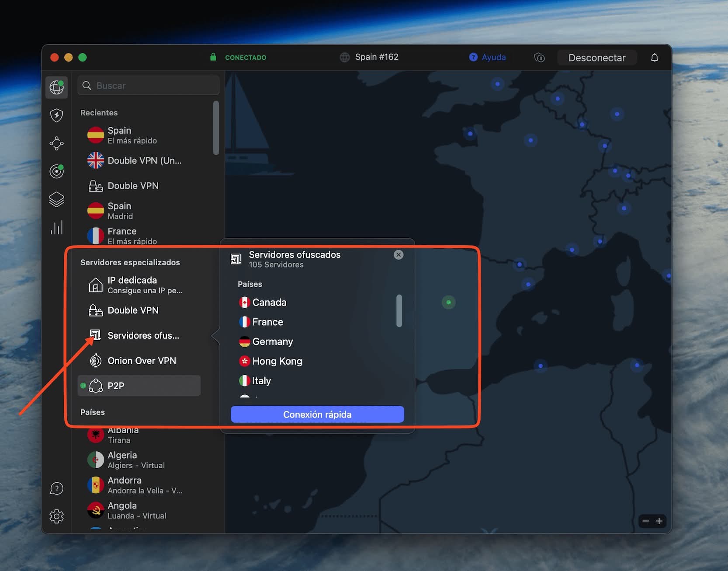
Task: Open Threat Protection shield icon in sidebar
Action: [56, 115]
